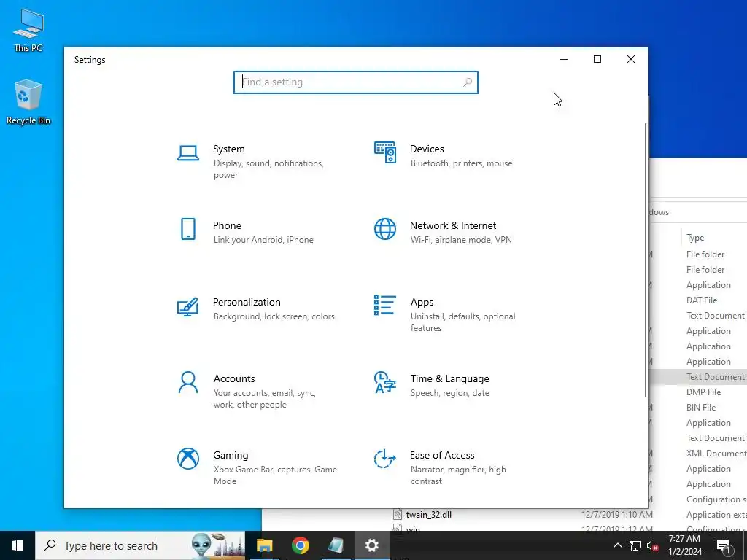This screenshot has width=747, height=560.
Task: Show hidden system tray icons
Action: pyautogui.click(x=617, y=545)
